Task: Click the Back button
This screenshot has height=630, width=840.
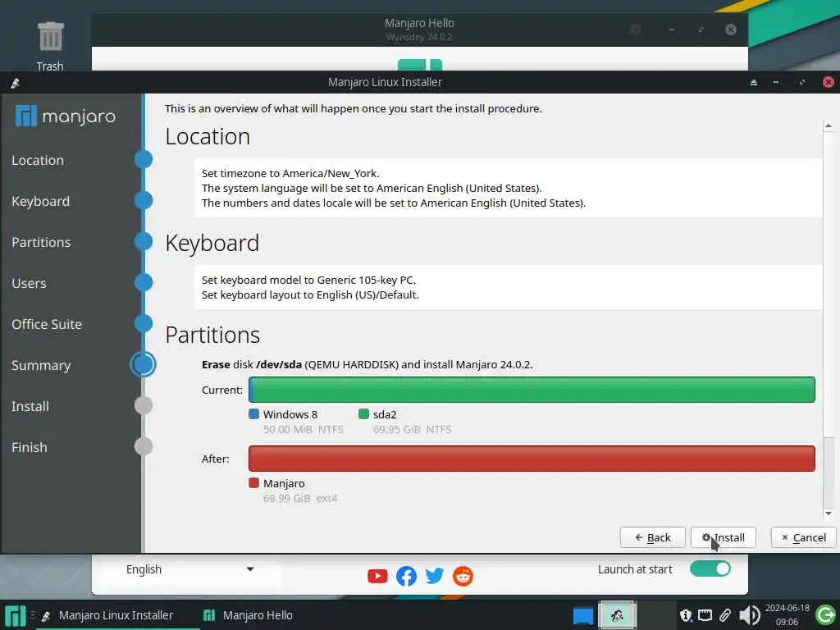Action: point(652,537)
